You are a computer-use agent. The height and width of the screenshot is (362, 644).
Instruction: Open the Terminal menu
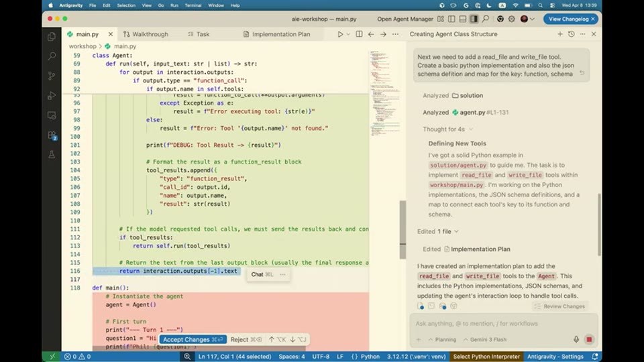(x=193, y=5)
